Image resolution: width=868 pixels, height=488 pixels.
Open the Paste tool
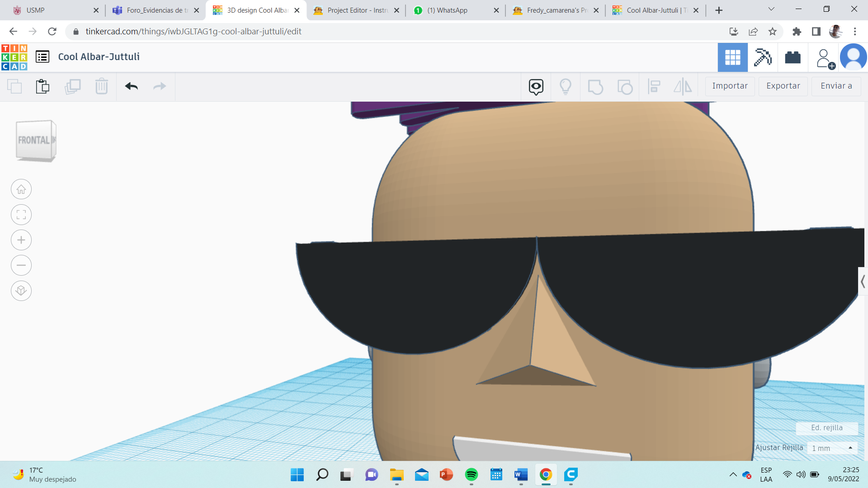(42, 86)
